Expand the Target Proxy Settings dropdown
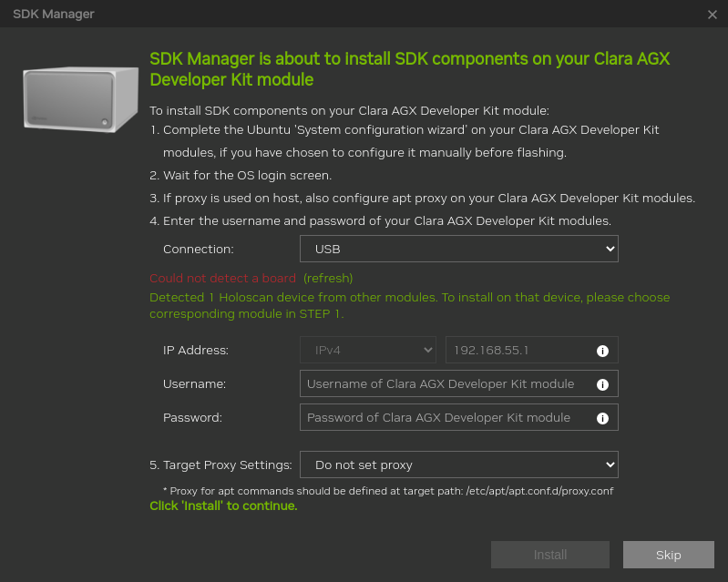This screenshot has width=728, height=582. [x=458, y=465]
